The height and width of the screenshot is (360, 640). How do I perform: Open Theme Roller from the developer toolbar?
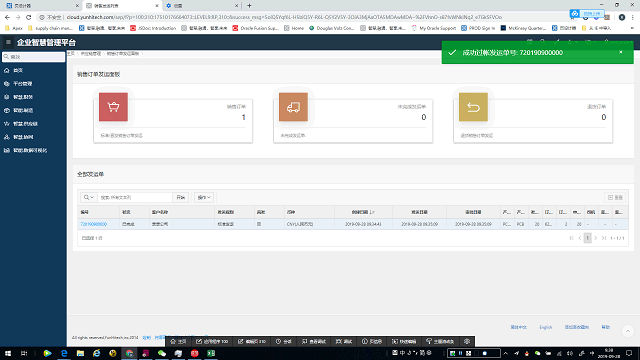(440, 341)
